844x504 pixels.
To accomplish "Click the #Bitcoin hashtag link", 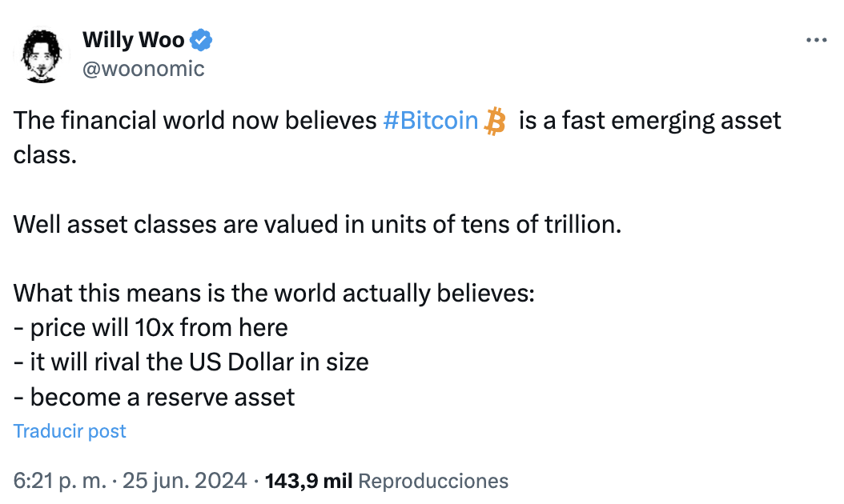I will pyautogui.click(x=430, y=122).
